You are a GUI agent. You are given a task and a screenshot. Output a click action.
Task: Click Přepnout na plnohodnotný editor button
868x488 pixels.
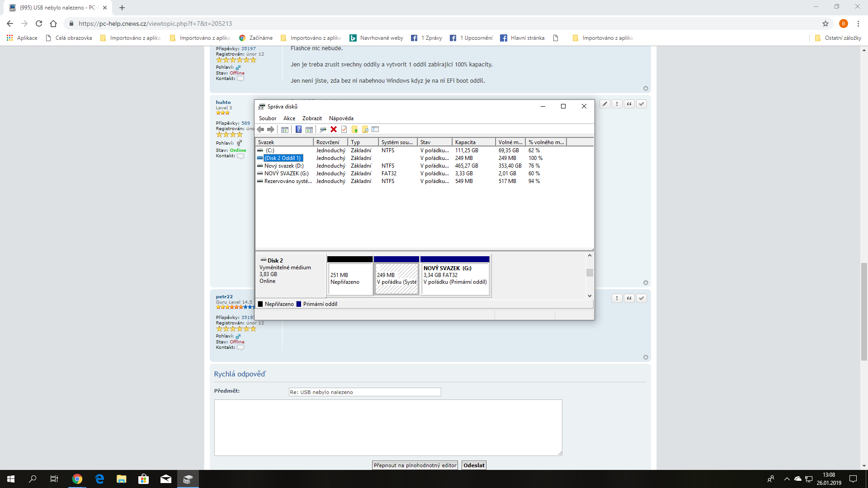click(x=415, y=465)
